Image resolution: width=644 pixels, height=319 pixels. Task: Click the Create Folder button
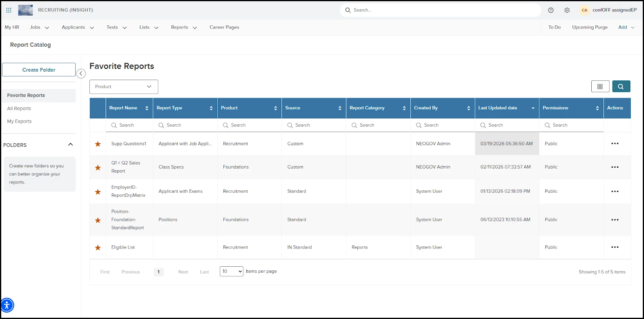(39, 70)
